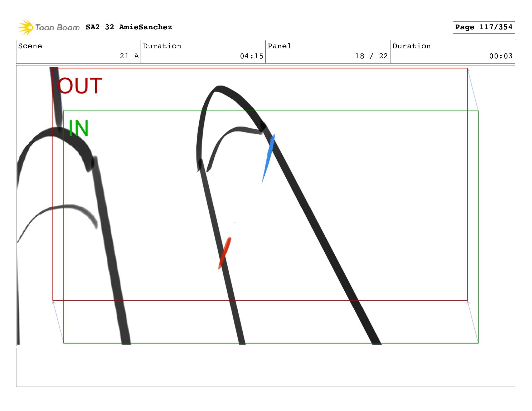This screenshot has width=532, height=411.
Task: Click the empty notes box below panel
Action: click(265, 367)
